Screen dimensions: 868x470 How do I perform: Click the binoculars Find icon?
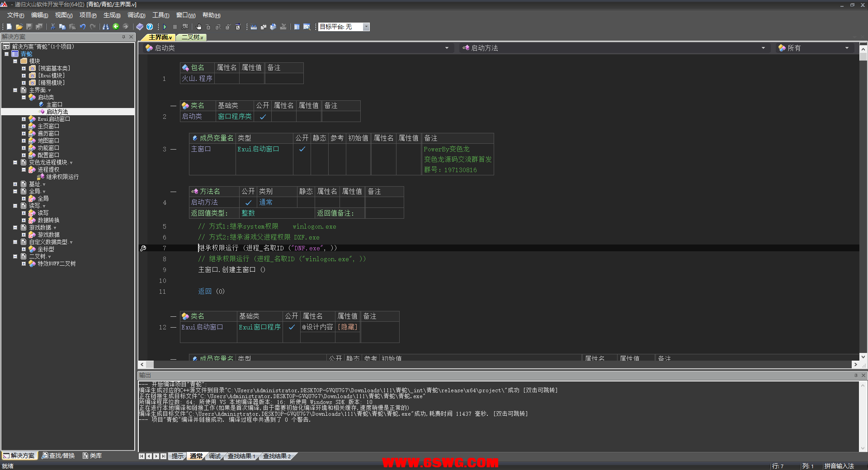[x=106, y=27]
